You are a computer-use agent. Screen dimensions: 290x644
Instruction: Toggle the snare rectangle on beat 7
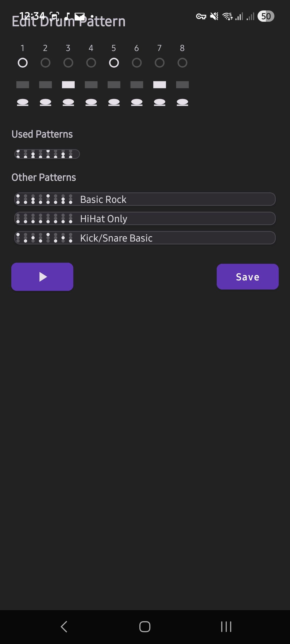(160, 85)
